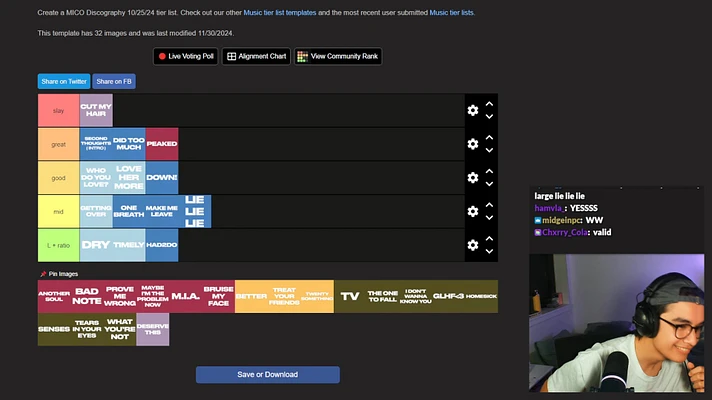Screen dimensions: 712x400
Task: Move the mid tier row up
Action: 489,205
